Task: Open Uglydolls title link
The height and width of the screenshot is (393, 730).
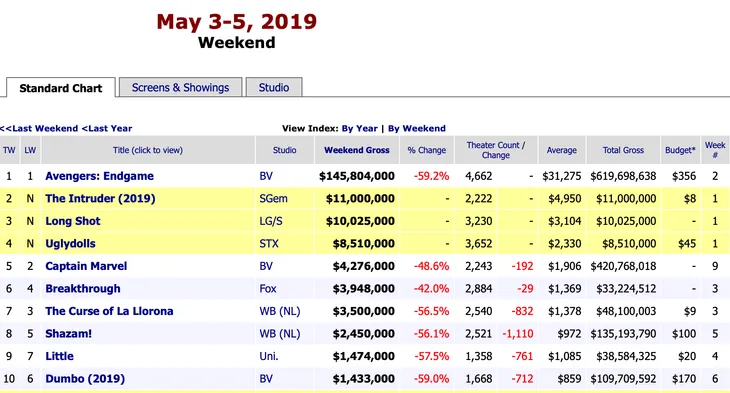Action: tap(70, 244)
